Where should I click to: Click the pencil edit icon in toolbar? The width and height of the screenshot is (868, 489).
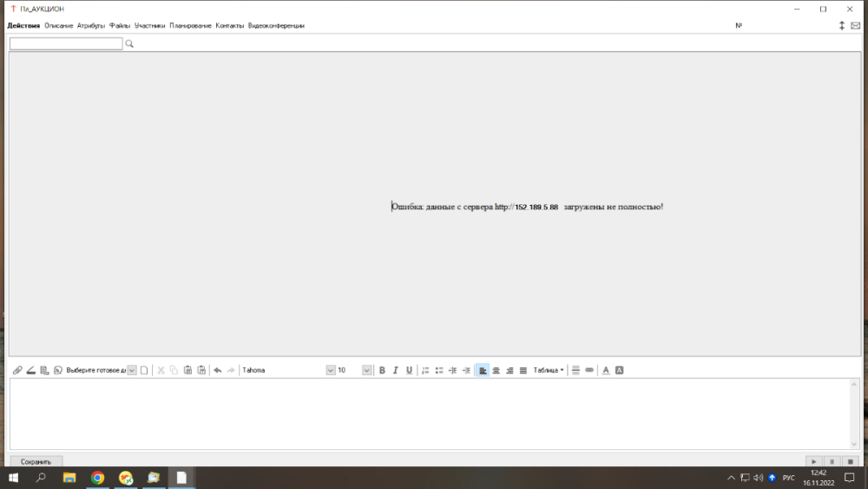pos(31,370)
